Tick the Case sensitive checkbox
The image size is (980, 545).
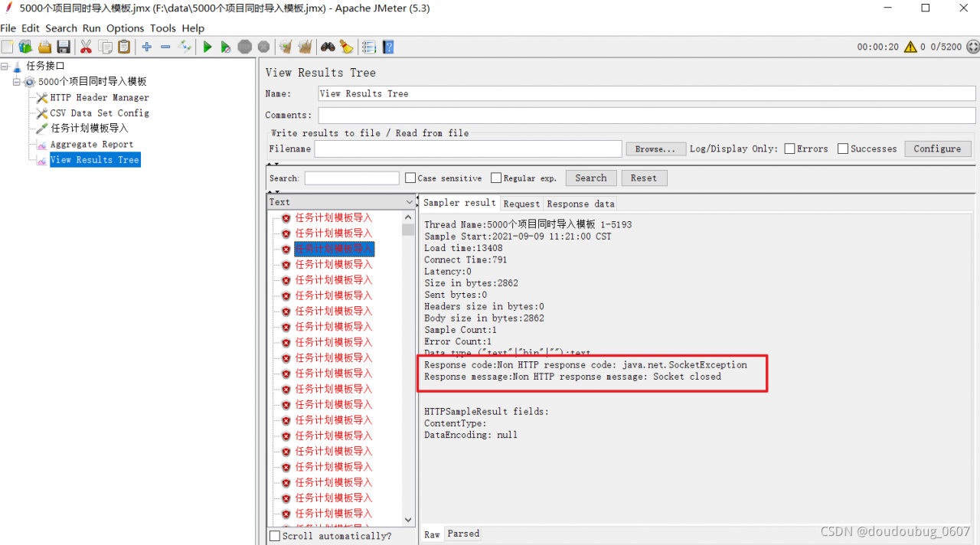click(410, 178)
